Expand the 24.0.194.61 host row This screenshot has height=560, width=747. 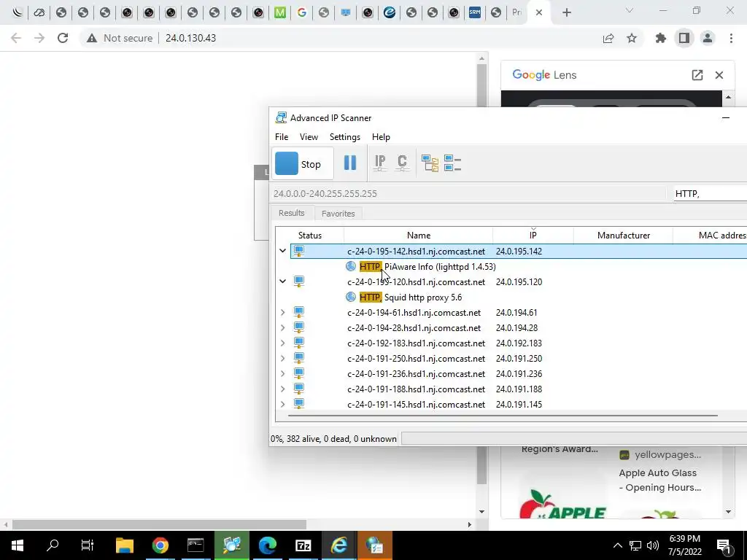tap(282, 312)
